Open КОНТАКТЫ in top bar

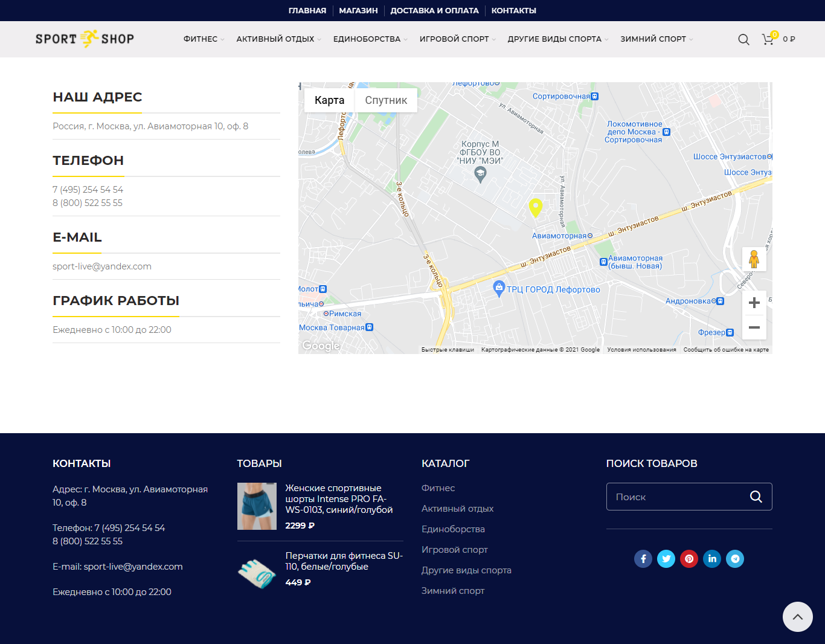pyautogui.click(x=514, y=10)
